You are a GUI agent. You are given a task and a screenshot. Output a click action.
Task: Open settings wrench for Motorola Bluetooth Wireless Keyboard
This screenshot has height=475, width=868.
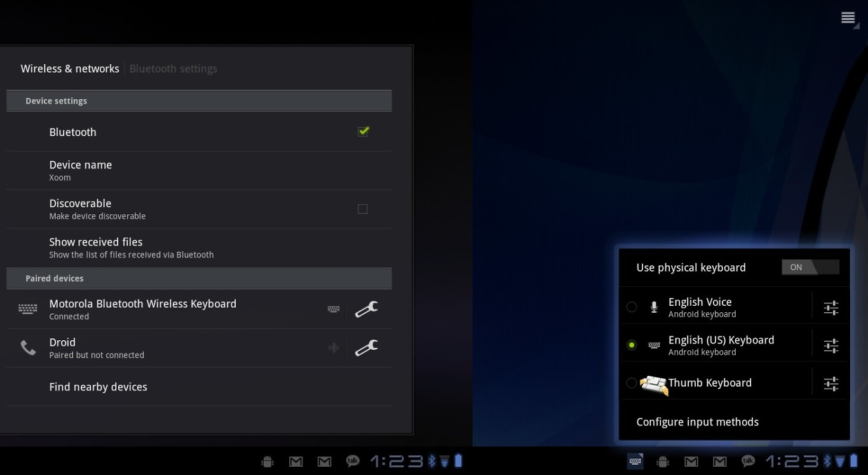[366, 309]
